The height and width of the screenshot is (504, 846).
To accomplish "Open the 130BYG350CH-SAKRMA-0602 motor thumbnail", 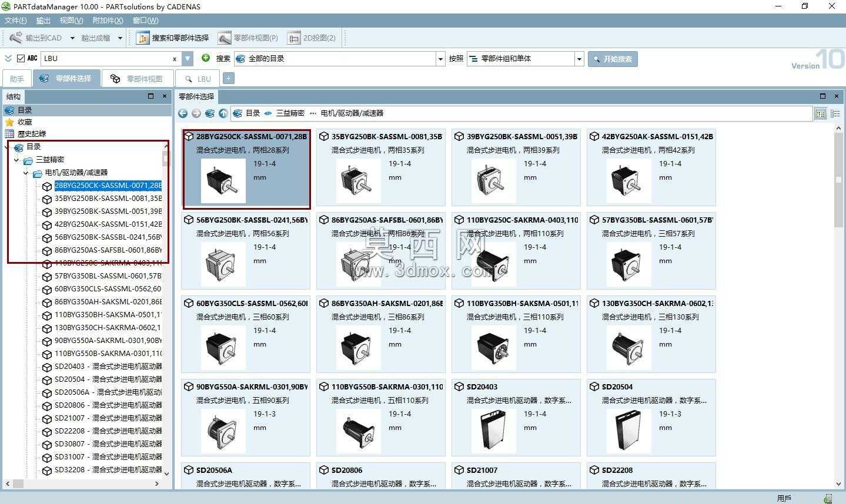I will point(629,348).
